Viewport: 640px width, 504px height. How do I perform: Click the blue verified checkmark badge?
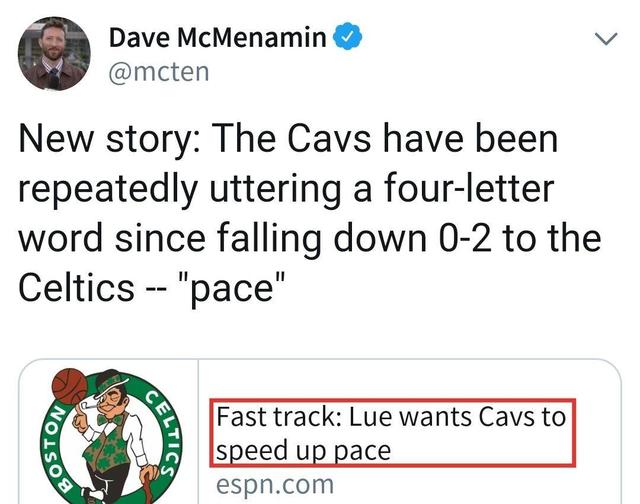pyautogui.click(x=346, y=37)
